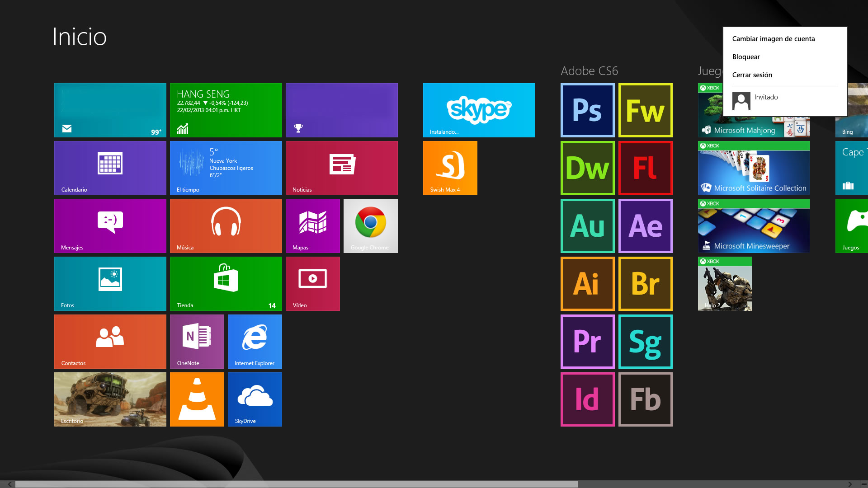Launch Flash Fl tile
Viewport: 868px width, 488px height.
646,168
